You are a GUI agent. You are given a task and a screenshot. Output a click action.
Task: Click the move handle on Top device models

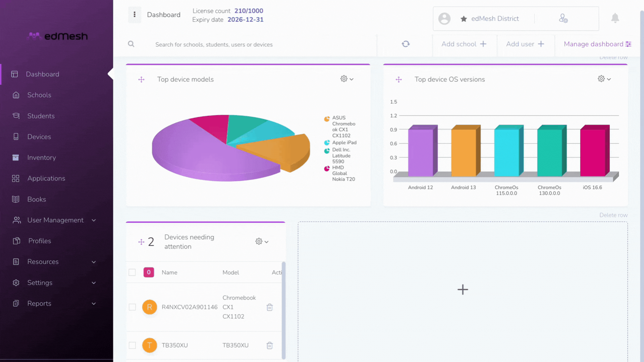click(141, 79)
